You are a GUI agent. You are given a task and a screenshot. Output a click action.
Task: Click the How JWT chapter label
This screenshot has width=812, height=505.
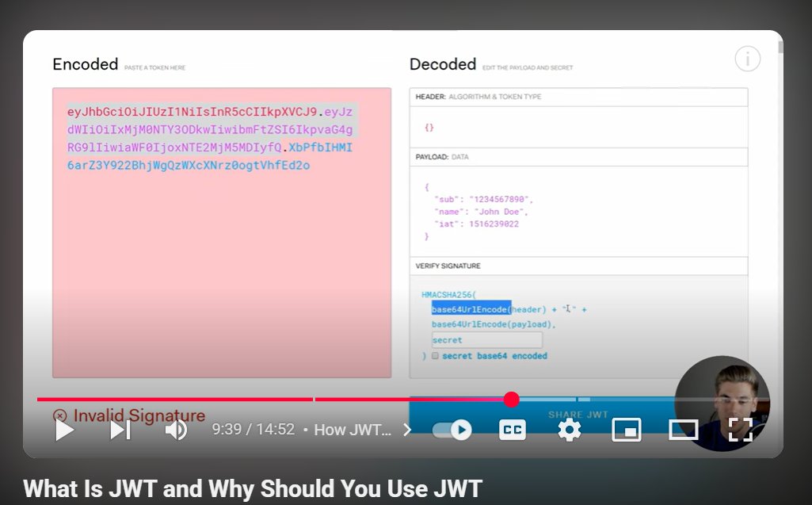pos(353,430)
